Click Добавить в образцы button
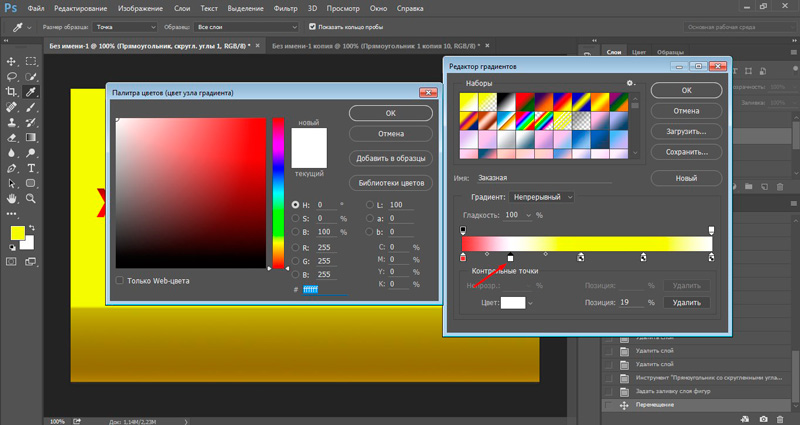800x425 pixels. pos(391,158)
